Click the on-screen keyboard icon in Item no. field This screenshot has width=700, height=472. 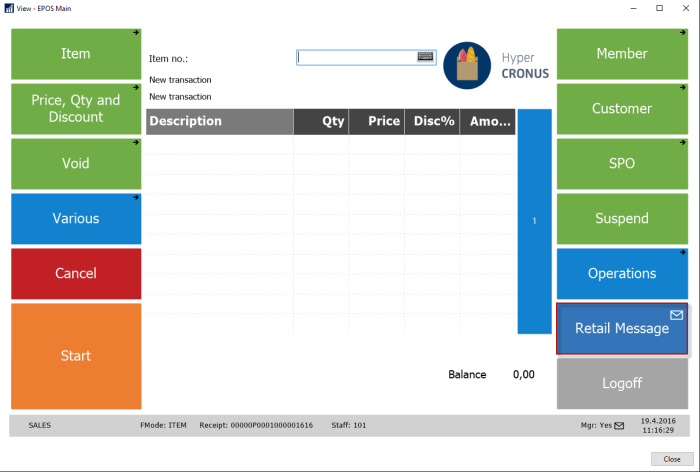pyautogui.click(x=426, y=57)
